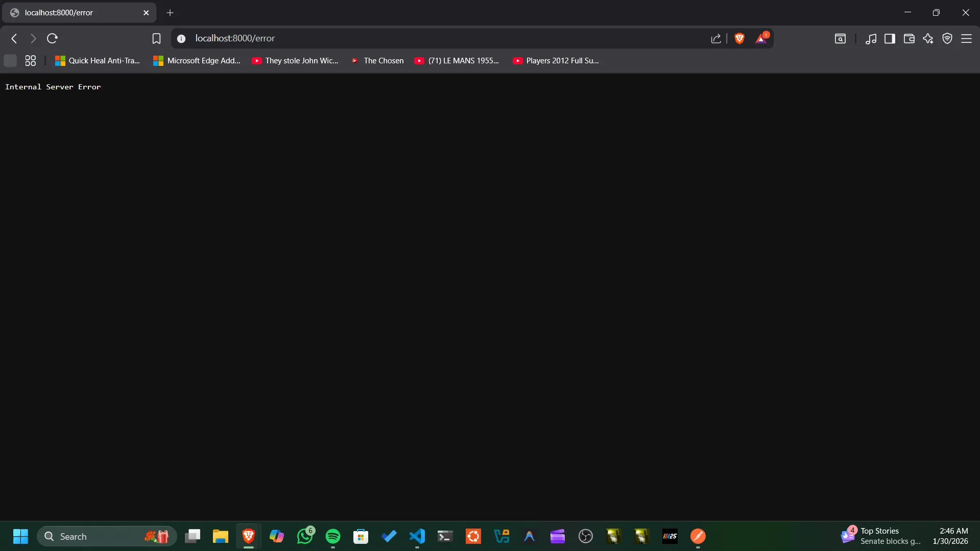Open Brave Rewards triangle icon
The height and width of the screenshot is (551, 980).
(x=761, y=38)
